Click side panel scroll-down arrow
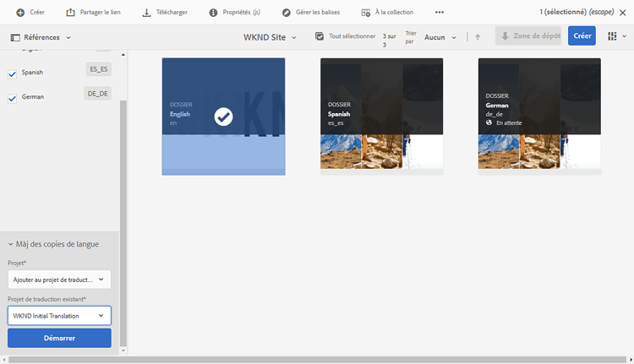This screenshot has height=364, width=634. (x=123, y=350)
